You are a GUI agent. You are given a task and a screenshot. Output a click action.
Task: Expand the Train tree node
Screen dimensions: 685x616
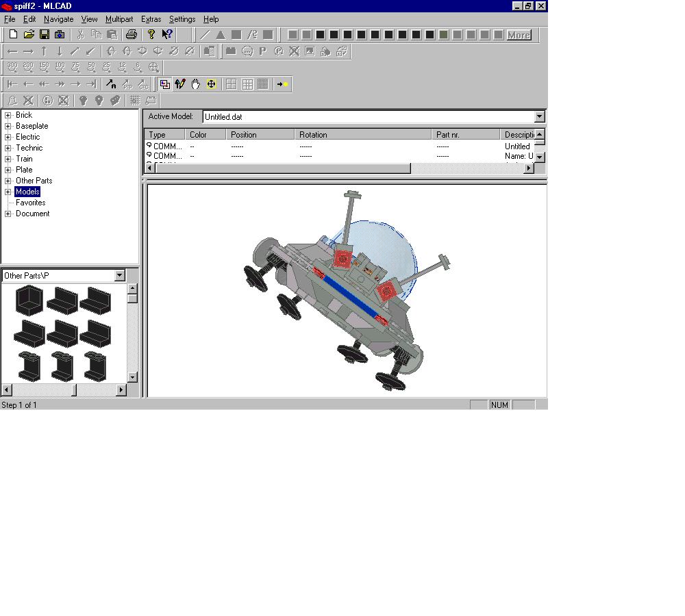(8, 159)
